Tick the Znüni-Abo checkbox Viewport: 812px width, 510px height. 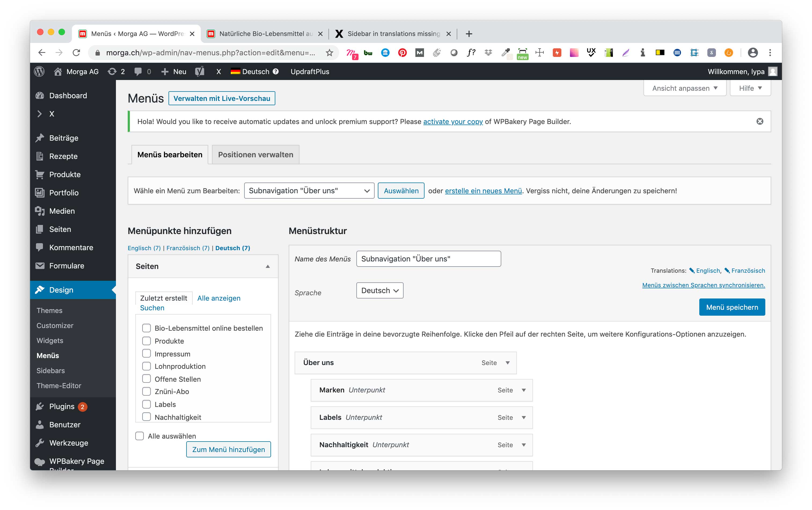tap(146, 391)
